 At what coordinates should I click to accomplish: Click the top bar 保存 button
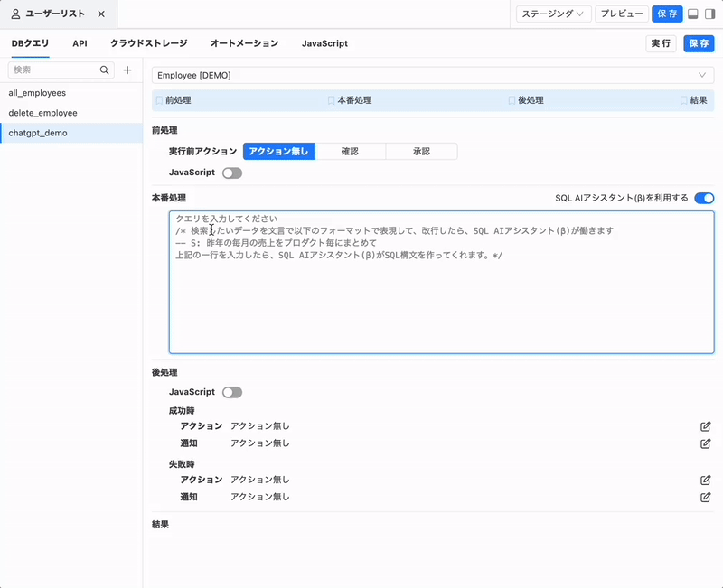click(667, 14)
